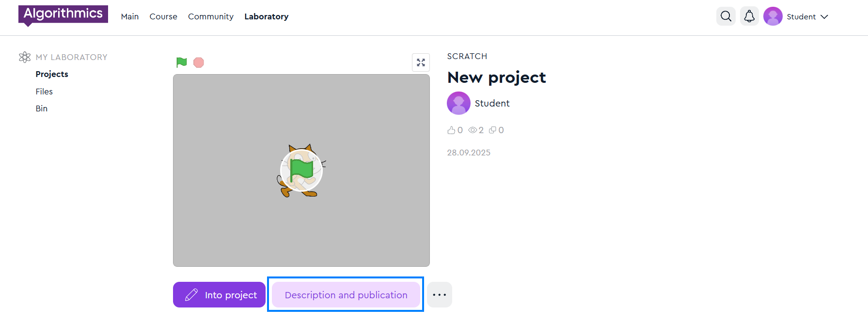The width and height of the screenshot is (868, 322).
Task: Click the Student author avatar
Action: pyautogui.click(x=458, y=103)
